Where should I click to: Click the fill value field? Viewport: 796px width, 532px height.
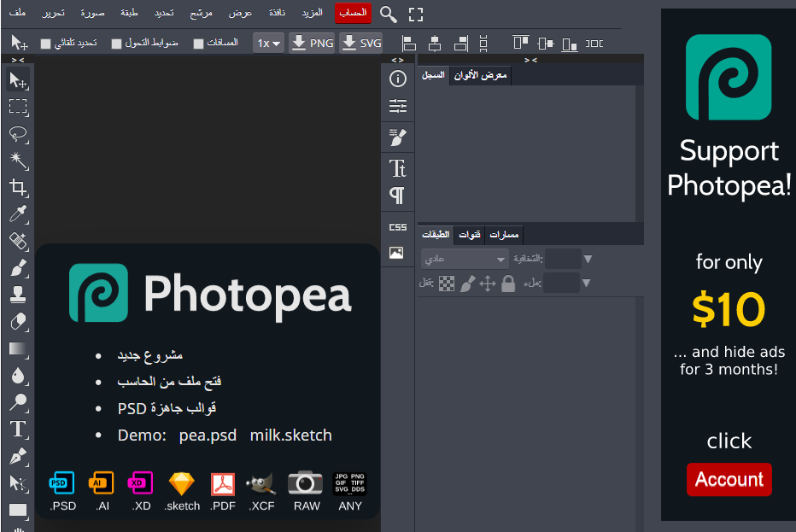tap(561, 283)
